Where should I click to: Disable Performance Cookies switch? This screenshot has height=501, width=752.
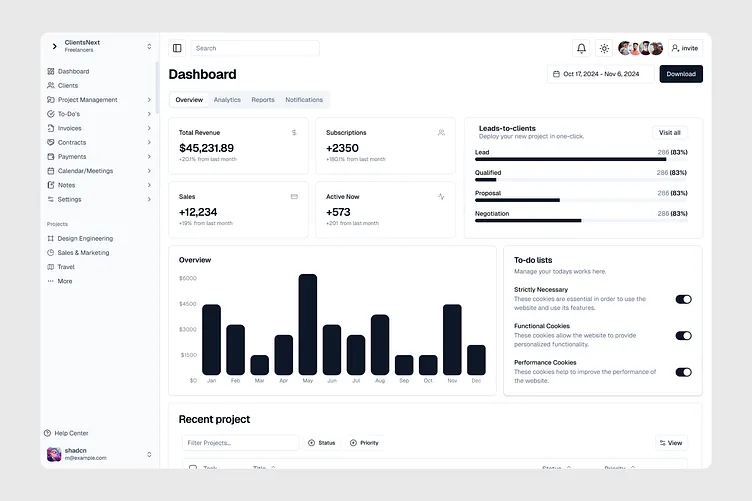pyautogui.click(x=683, y=372)
